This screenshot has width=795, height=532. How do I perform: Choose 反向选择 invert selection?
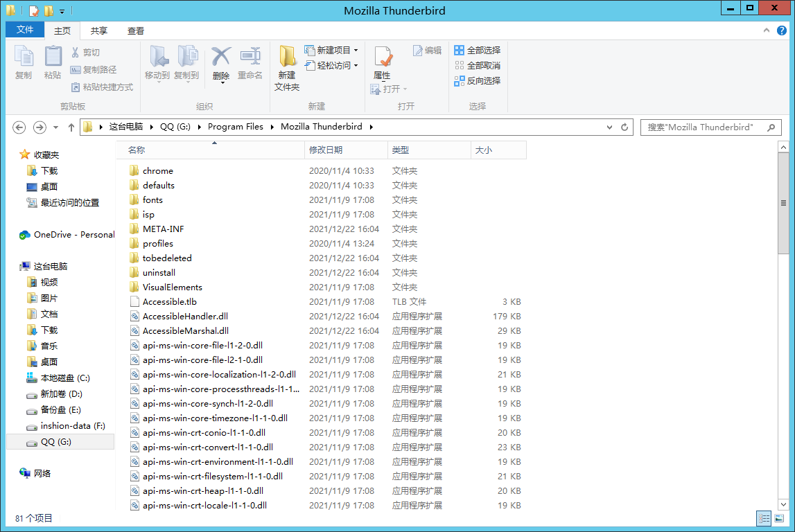pyautogui.click(x=478, y=80)
